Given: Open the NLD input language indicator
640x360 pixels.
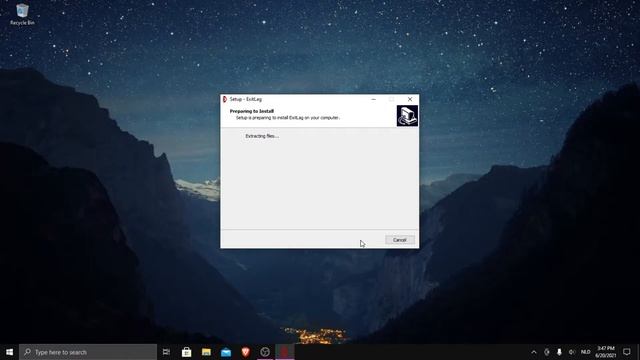Looking at the screenshot, I should pos(586,352).
